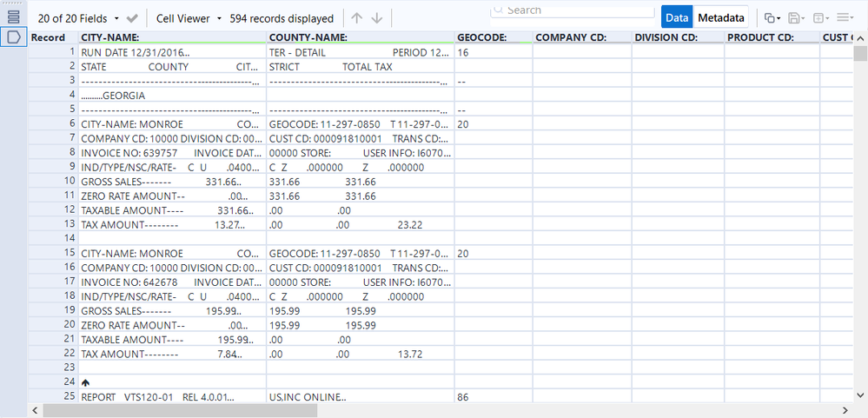
Task: Click the checkmark apply-fields icon
Action: click(x=132, y=18)
